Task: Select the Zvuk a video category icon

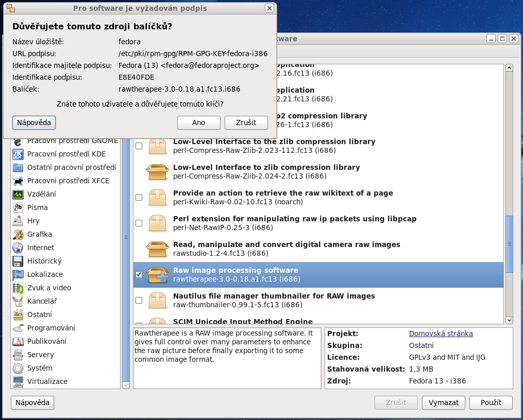Action: (18, 288)
